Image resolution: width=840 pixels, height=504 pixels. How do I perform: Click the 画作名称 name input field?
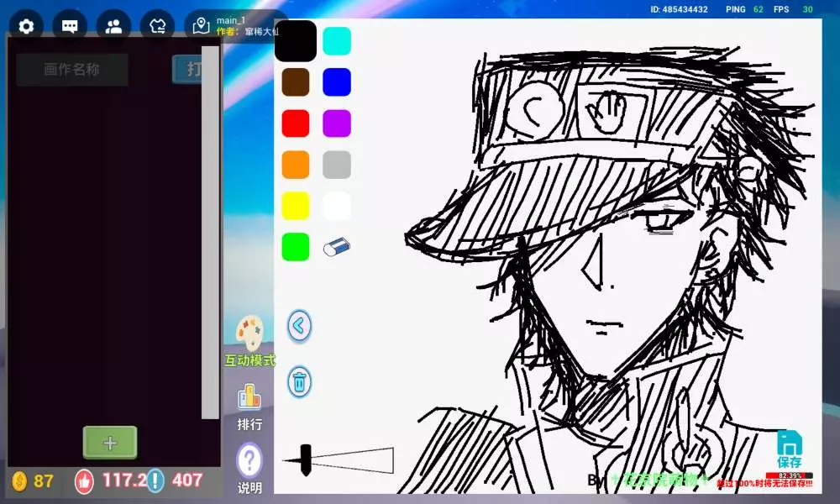(72, 70)
